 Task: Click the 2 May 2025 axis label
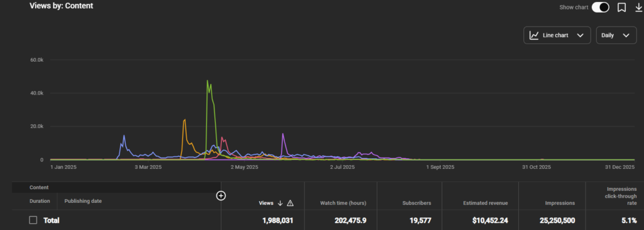point(244,167)
